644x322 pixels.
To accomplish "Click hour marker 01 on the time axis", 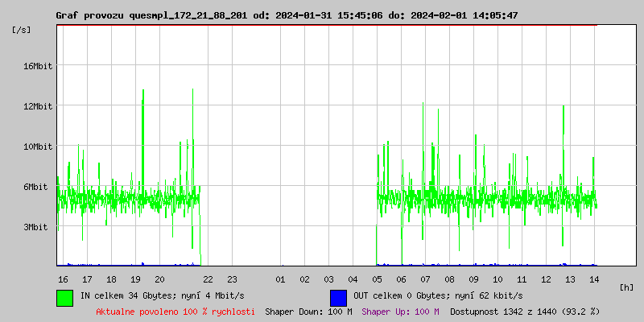I will click(x=280, y=279).
